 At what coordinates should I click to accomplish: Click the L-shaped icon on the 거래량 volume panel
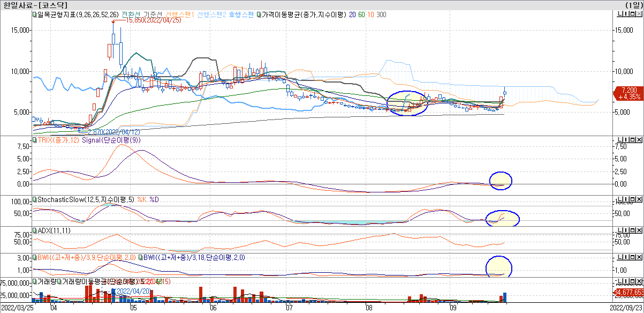tap(619, 281)
